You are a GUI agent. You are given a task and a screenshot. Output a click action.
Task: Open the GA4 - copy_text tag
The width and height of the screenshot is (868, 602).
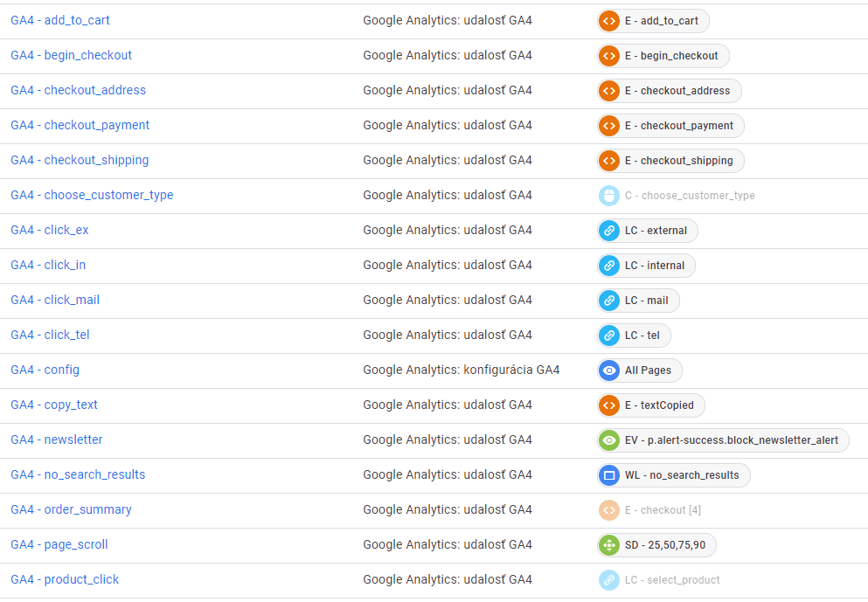coord(54,405)
